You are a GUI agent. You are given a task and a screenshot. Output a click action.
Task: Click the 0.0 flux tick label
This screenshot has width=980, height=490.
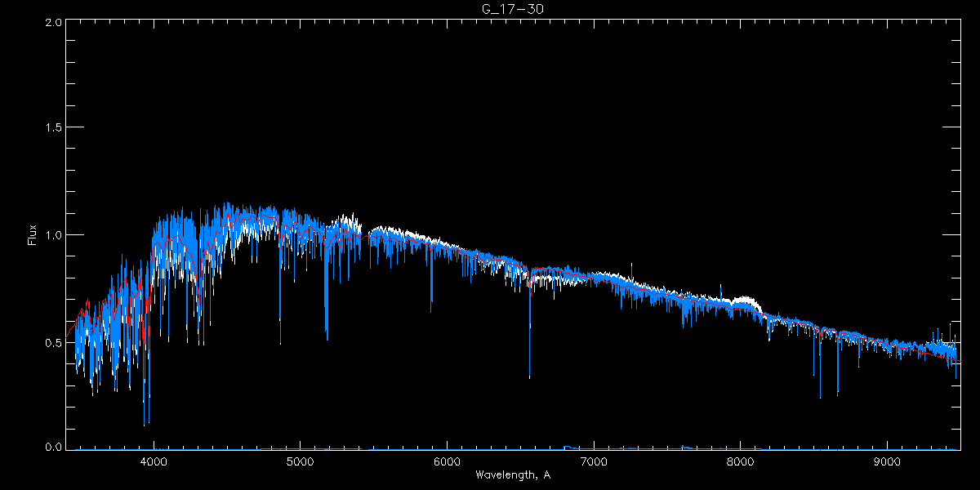(54, 447)
